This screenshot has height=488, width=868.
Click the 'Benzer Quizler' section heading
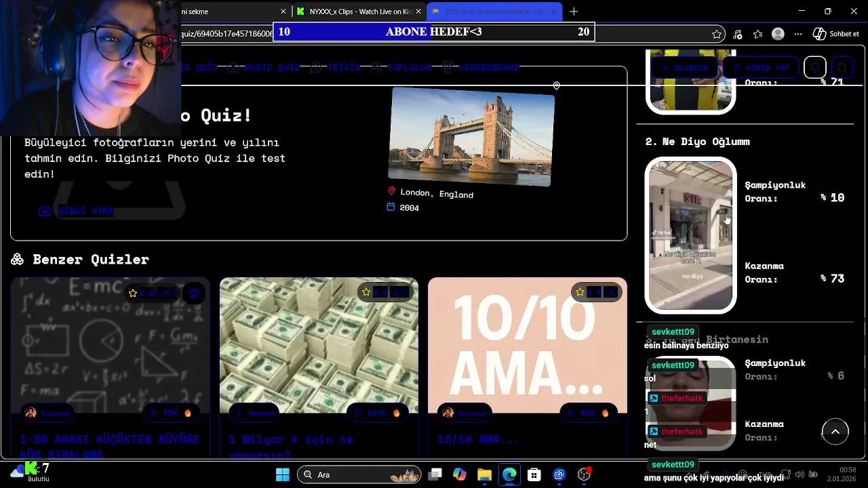click(80, 259)
